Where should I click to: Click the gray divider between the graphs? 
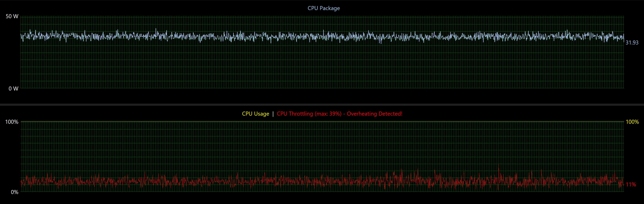(322, 105)
